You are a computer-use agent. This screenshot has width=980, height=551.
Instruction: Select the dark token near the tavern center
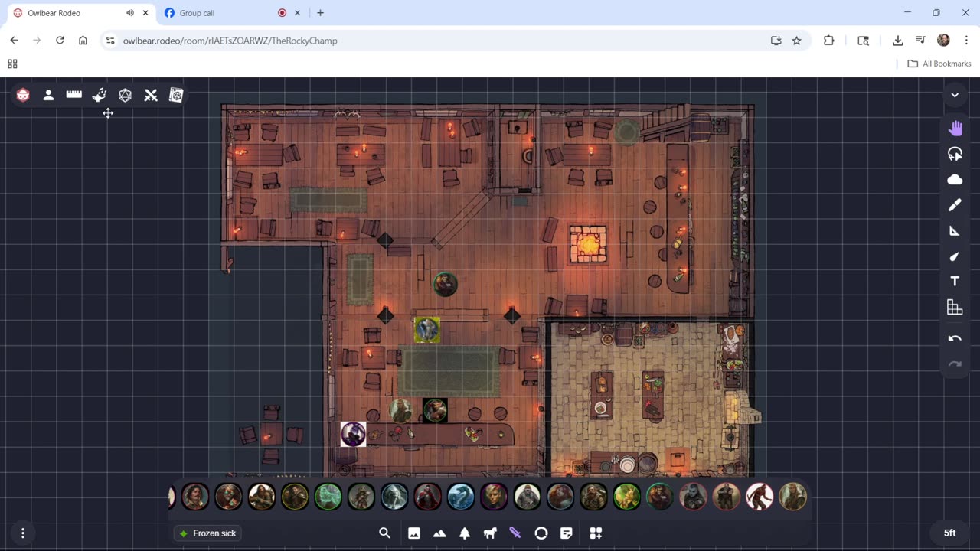tap(445, 285)
